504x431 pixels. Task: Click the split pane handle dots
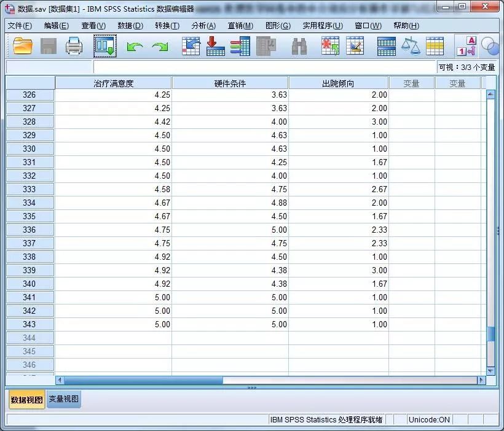pos(252,387)
